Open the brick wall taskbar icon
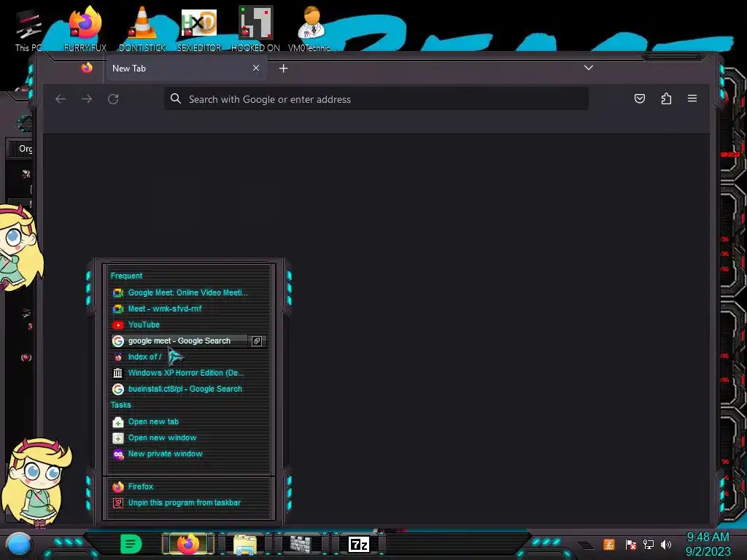 (x=301, y=544)
